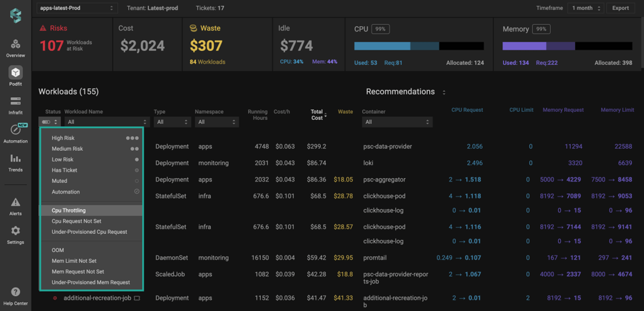
Task: Click the psc-data-provider container cell
Action: [x=387, y=147]
